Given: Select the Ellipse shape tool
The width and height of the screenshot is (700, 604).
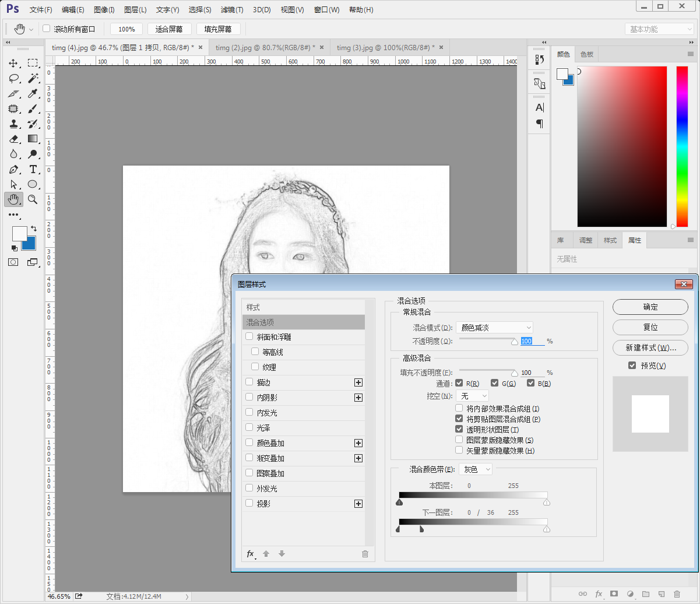Looking at the screenshot, I should 33,184.
